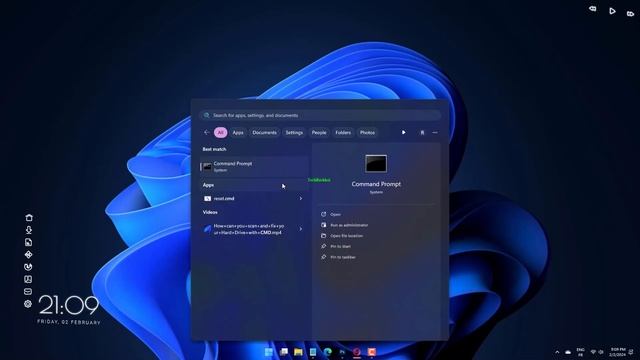Click the previous track icon at top right
The image size is (640, 360).
[x=593, y=9]
